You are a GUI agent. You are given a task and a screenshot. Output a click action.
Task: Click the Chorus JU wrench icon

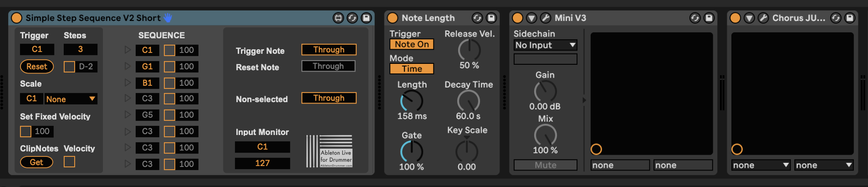coord(763,18)
